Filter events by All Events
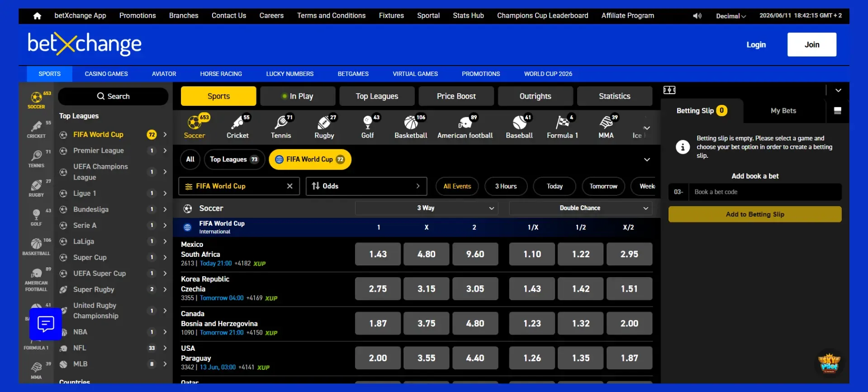Viewport: 868px width, 392px height. 457,186
